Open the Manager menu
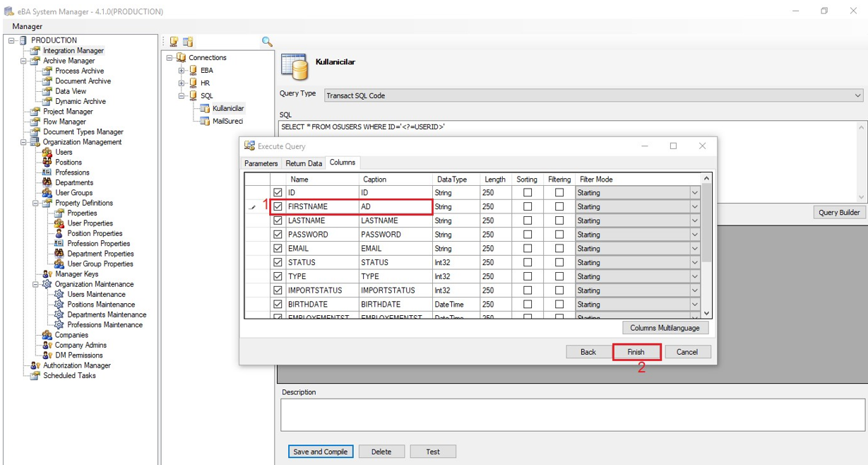868x465 pixels. (x=28, y=26)
